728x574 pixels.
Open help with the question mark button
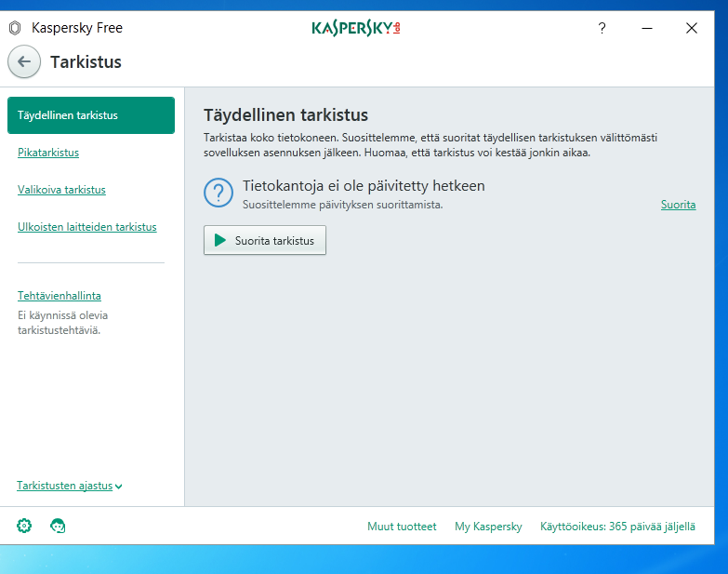pos(602,28)
